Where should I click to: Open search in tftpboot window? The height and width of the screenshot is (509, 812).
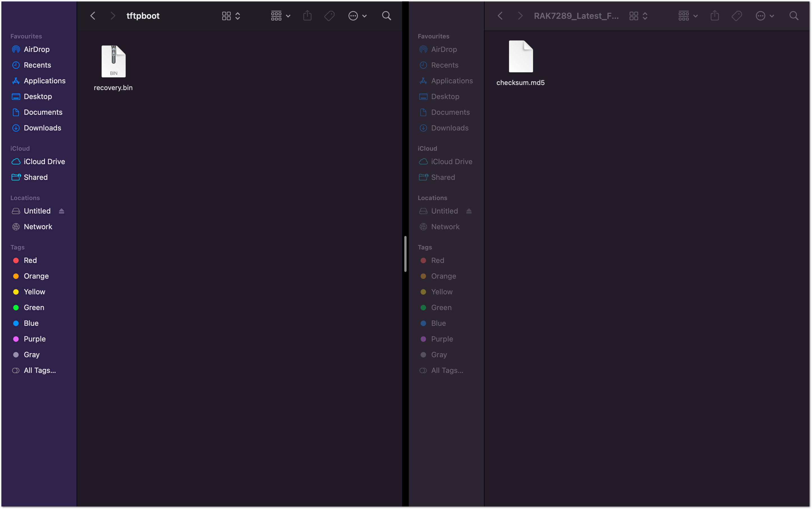coord(386,16)
